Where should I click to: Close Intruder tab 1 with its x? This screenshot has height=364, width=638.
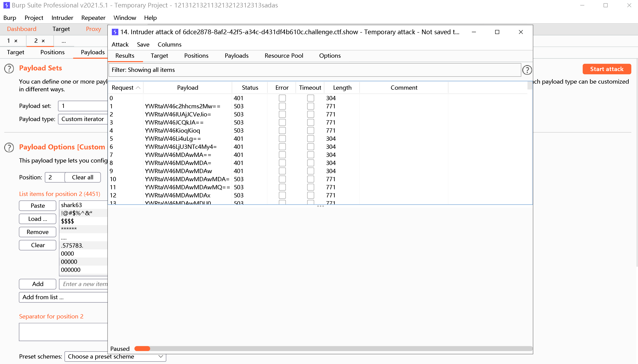[x=16, y=41]
